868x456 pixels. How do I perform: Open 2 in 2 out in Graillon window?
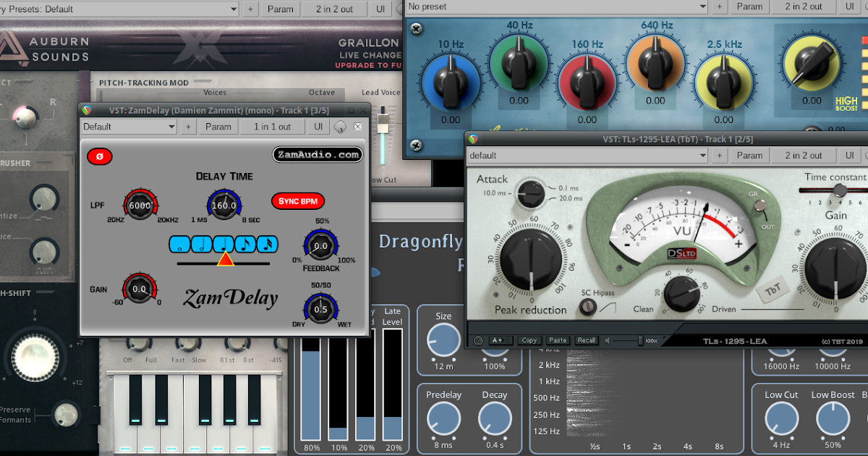coord(334,9)
